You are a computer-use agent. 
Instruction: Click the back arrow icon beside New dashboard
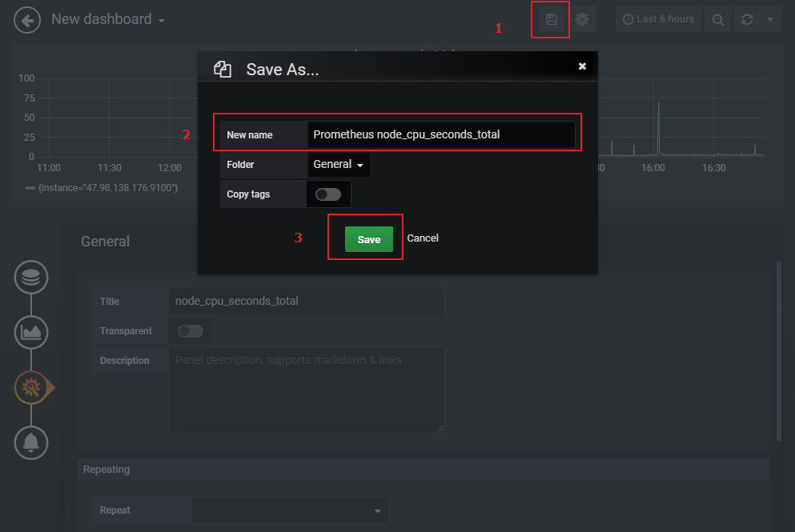(27, 20)
